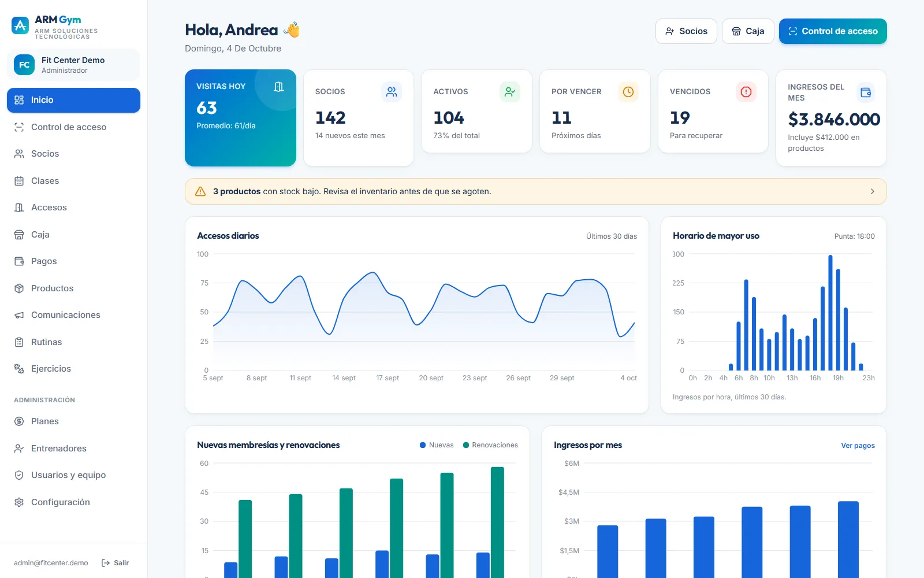
Task: Click the Caja button in the header
Action: click(x=748, y=31)
